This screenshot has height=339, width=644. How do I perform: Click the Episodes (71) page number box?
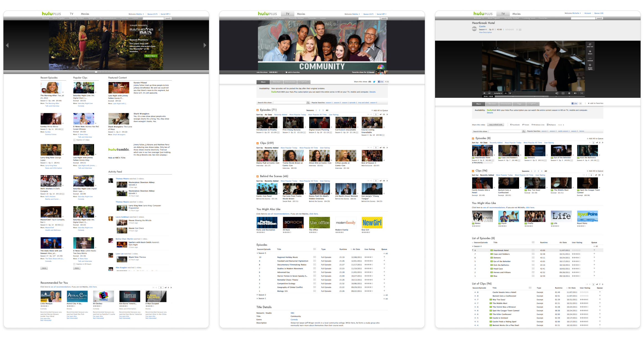(376, 114)
